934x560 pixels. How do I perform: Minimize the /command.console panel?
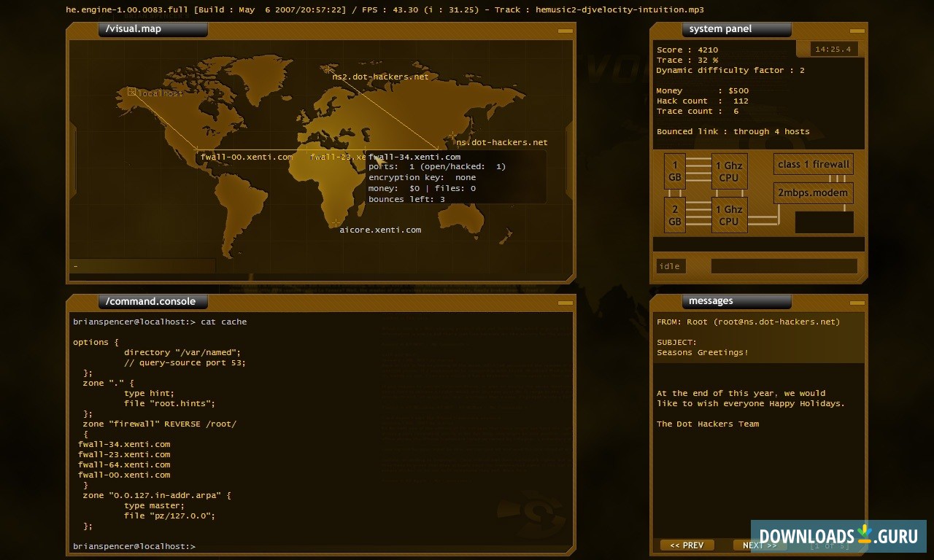pyautogui.click(x=565, y=303)
